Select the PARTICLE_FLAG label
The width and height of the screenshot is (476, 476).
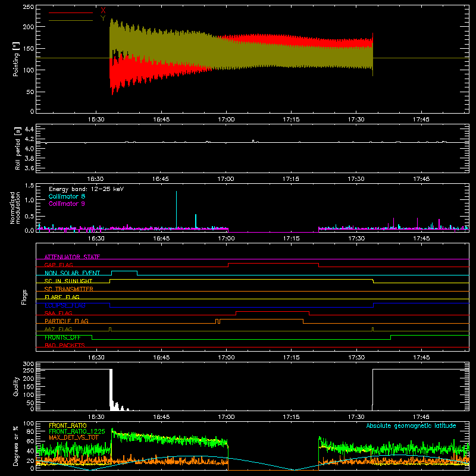point(67,321)
